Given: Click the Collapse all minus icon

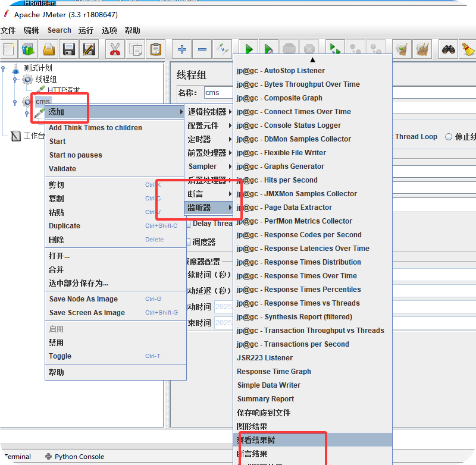Looking at the screenshot, I should [x=202, y=49].
